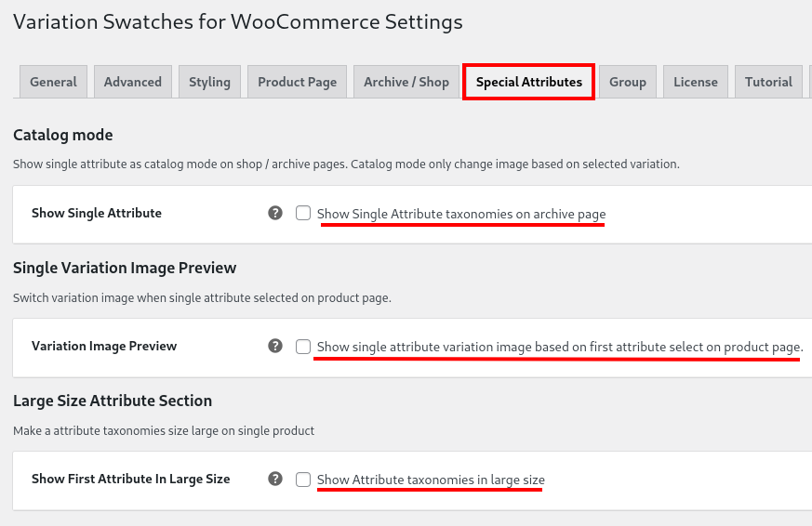Click the Variation Image Preview row title
812x526 pixels.
pyautogui.click(x=104, y=346)
